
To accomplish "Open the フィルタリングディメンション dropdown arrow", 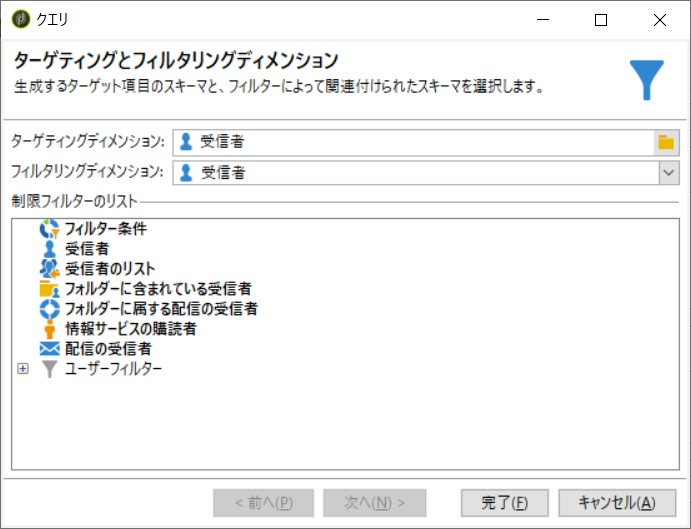I will pos(669,173).
